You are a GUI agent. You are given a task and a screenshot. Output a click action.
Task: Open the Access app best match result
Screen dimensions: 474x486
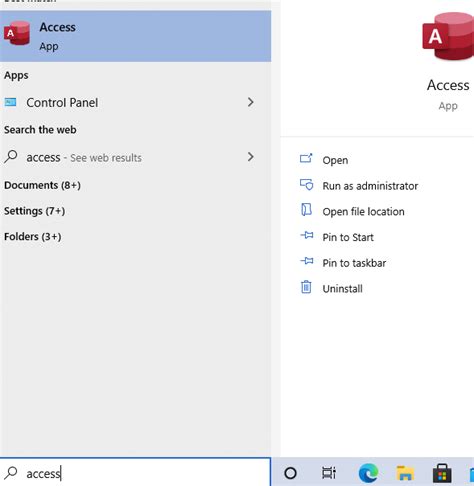(135, 36)
